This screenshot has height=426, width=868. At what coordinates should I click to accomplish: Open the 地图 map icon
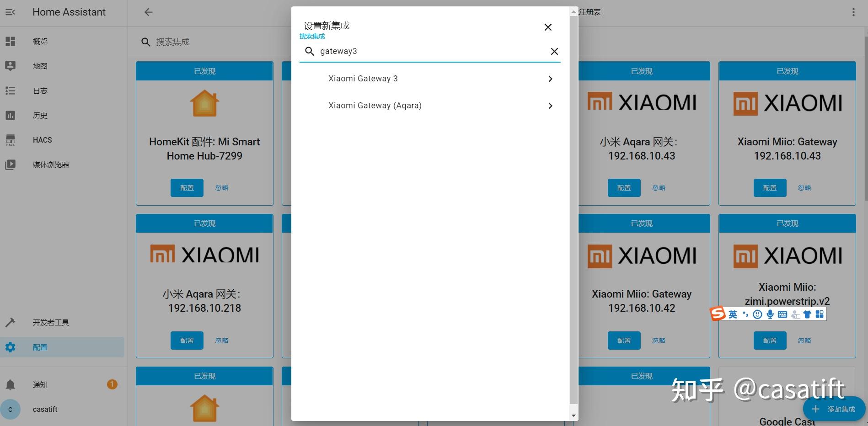click(10, 66)
